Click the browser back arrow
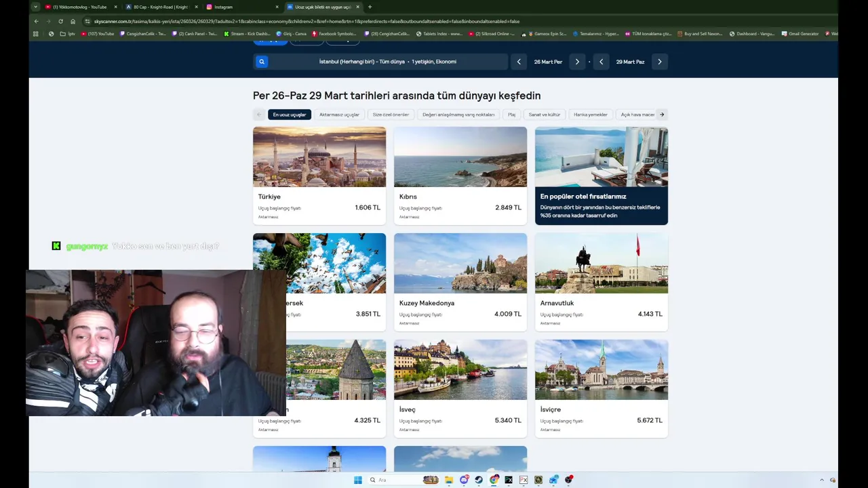The image size is (868, 488). (36, 21)
